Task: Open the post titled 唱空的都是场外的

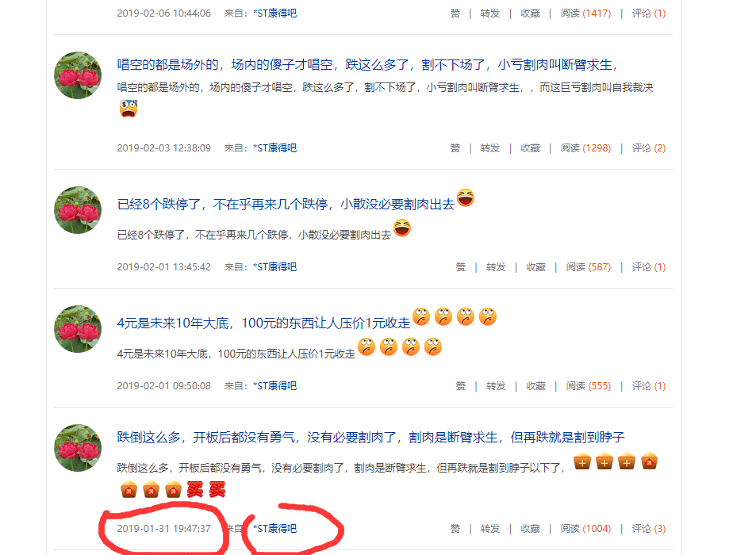Action: click(367, 64)
